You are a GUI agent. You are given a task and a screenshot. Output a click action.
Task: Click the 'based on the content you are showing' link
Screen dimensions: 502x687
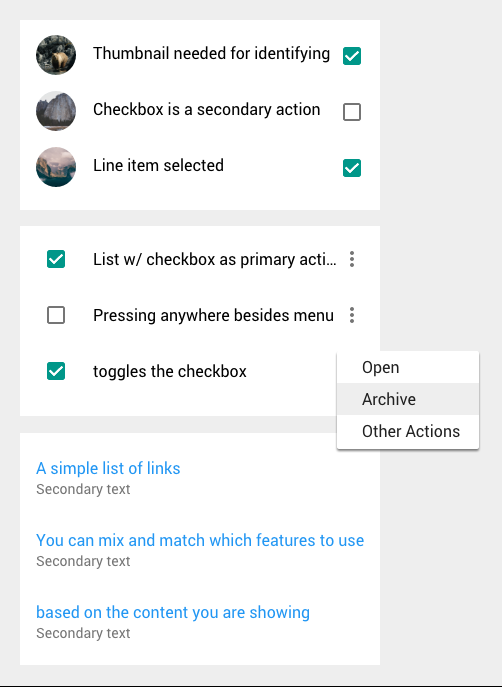pyautogui.click(x=173, y=613)
